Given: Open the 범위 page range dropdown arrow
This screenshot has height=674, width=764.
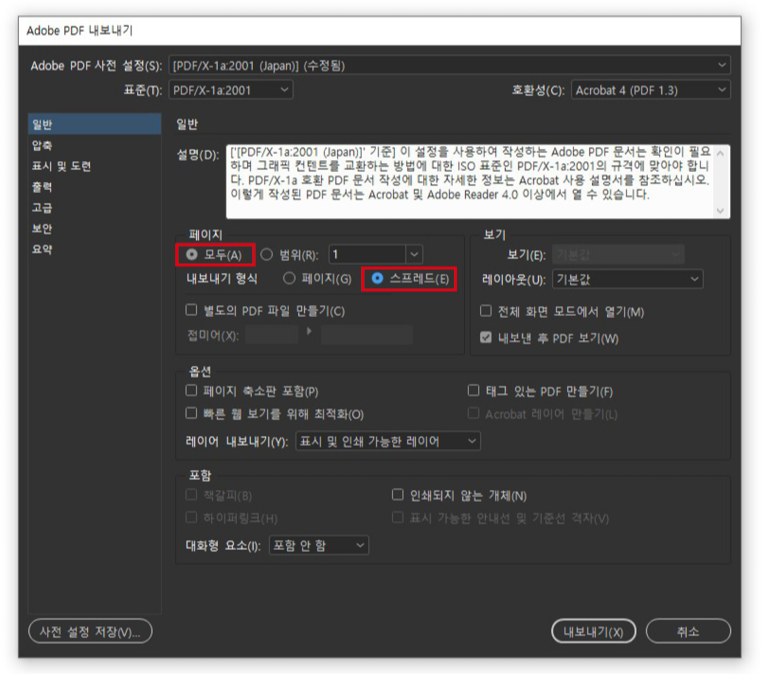Looking at the screenshot, I should tap(414, 254).
